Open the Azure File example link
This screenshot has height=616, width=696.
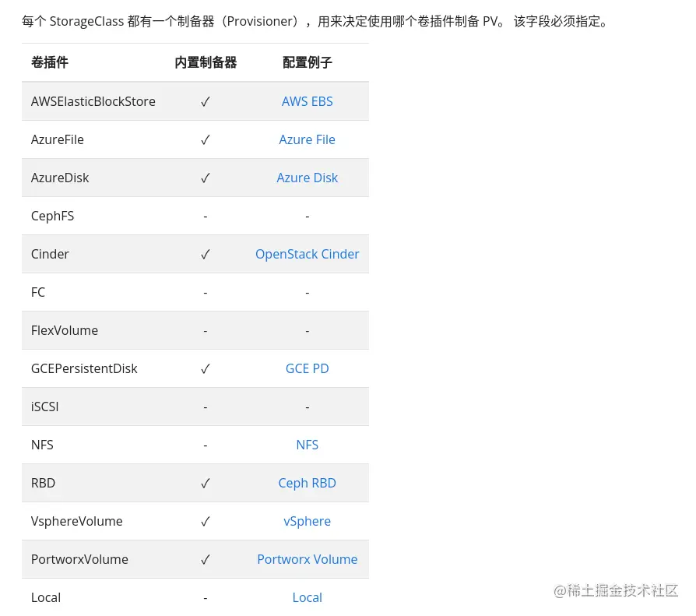(308, 139)
